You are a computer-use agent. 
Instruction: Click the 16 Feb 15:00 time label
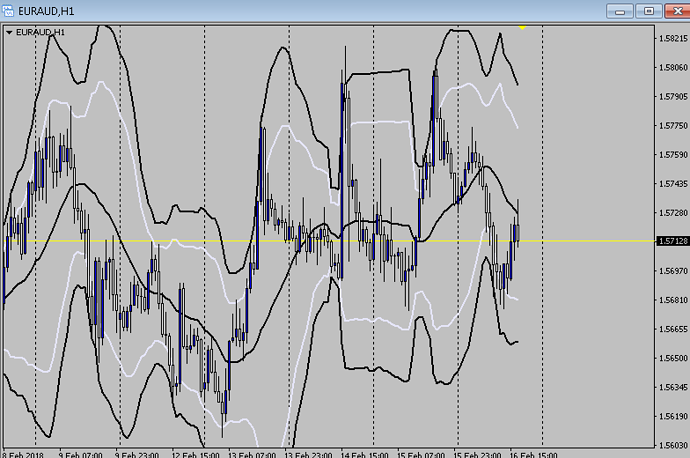pyautogui.click(x=533, y=454)
